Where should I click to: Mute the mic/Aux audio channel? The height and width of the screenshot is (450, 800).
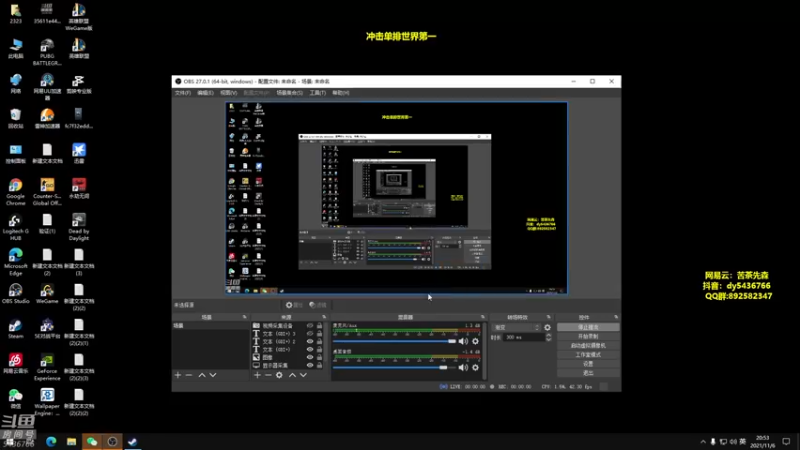(463, 341)
